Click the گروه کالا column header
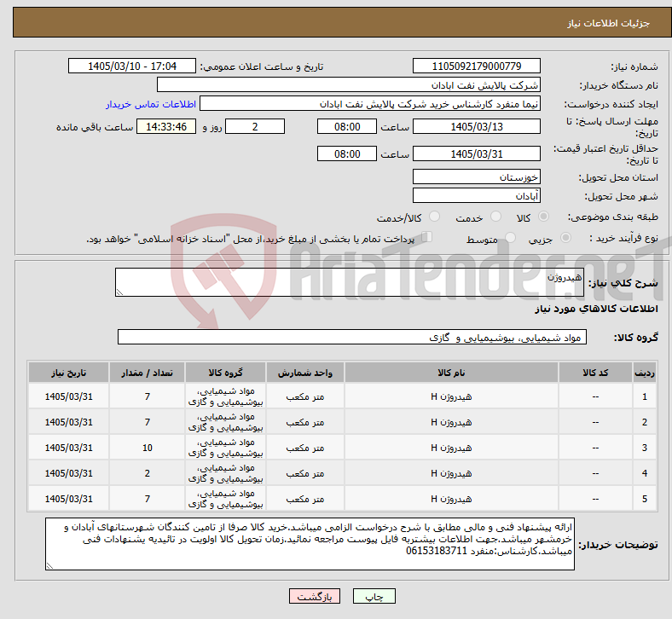The width and height of the screenshot is (672, 619). click(225, 373)
